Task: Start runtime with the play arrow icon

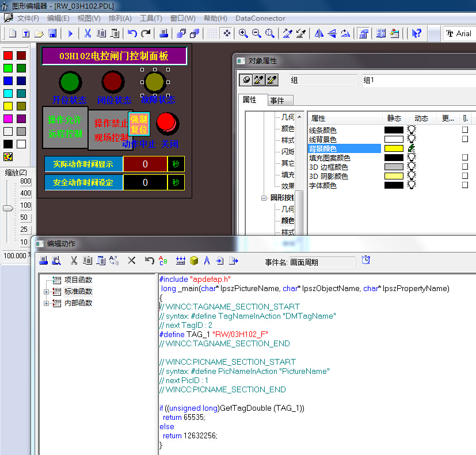Action: click(71, 34)
